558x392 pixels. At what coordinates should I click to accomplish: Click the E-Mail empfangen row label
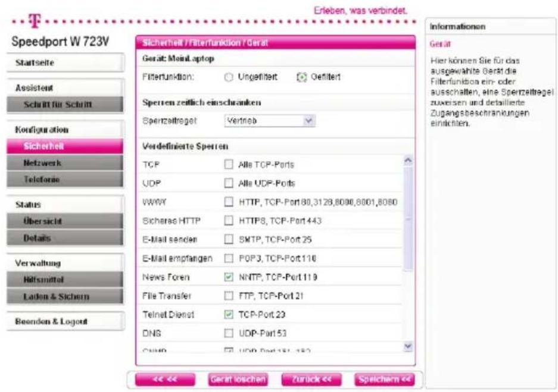(177, 258)
